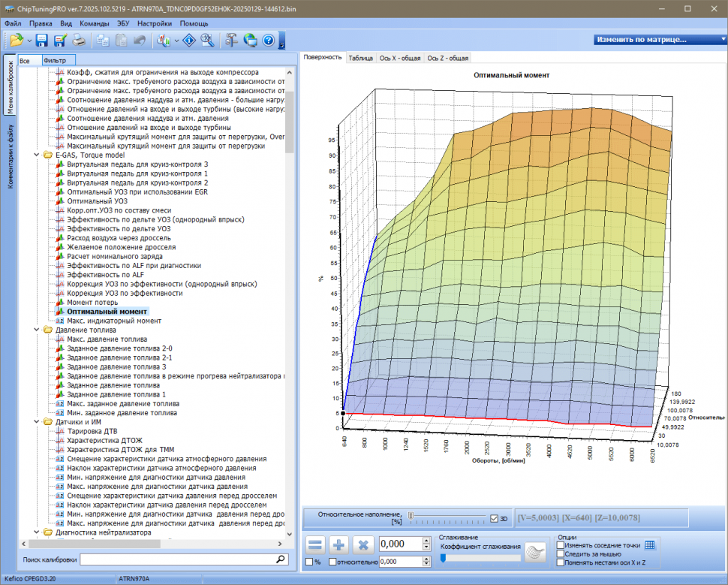Screen dimensions: 728x585
Task: Click the plus (add value) button
Action: point(339,546)
